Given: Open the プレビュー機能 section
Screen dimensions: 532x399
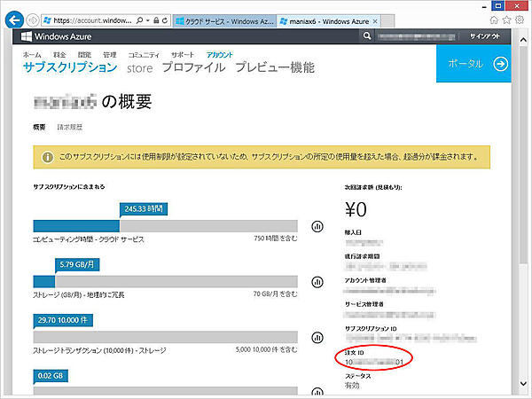Looking at the screenshot, I should point(274,66).
